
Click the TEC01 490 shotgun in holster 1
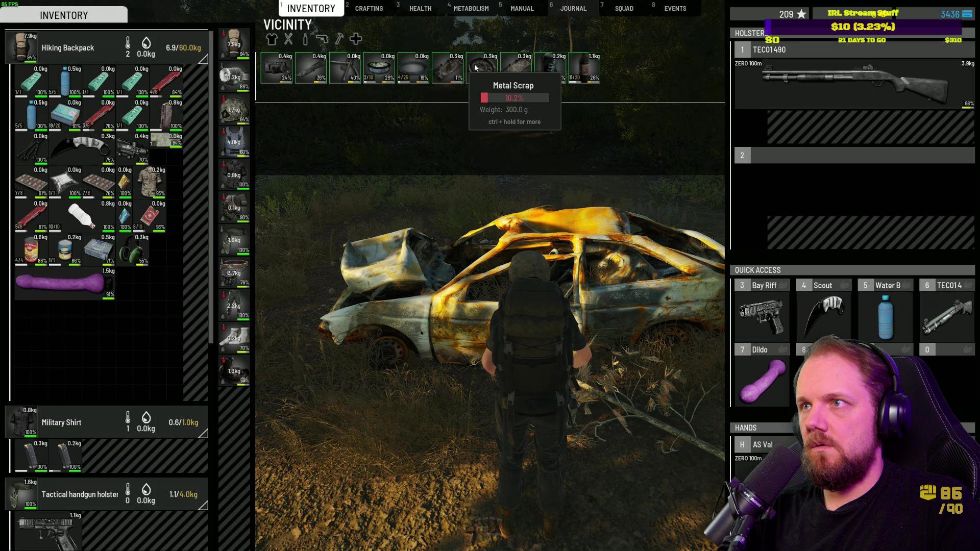click(855, 84)
